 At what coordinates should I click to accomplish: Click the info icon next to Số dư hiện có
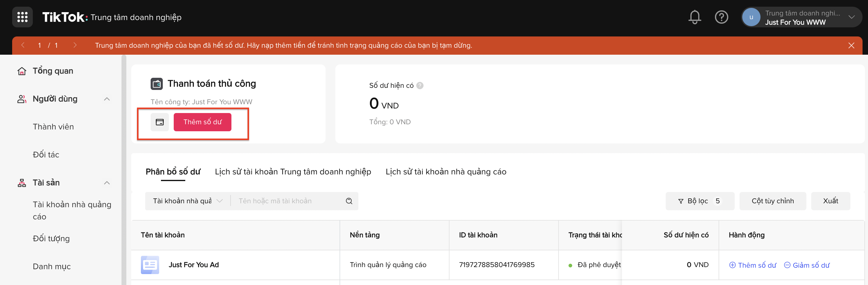pyautogui.click(x=420, y=86)
